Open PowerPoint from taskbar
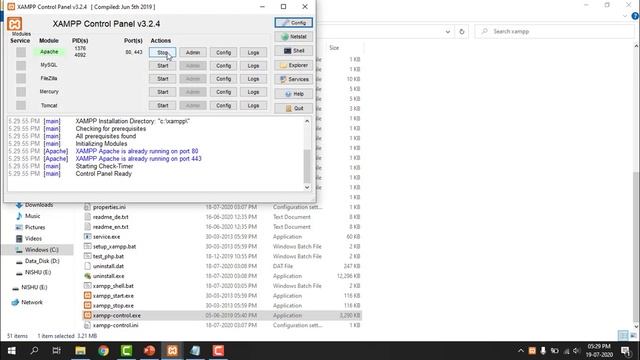 149,351
